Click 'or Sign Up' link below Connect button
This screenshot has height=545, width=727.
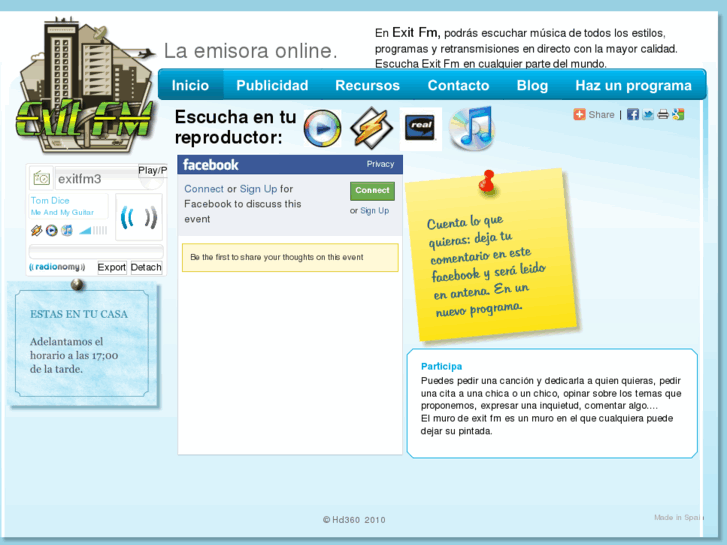point(370,211)
